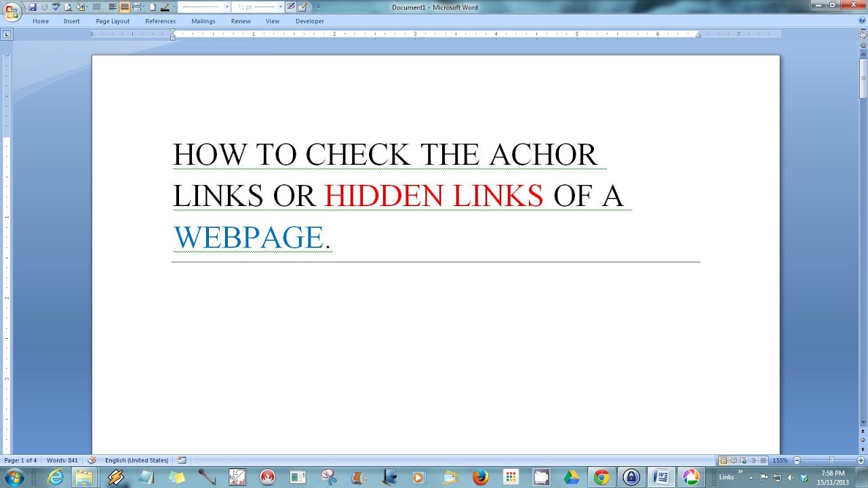
Task: Click the tab stop selector at ruler corner
Action: coord(7,34)
